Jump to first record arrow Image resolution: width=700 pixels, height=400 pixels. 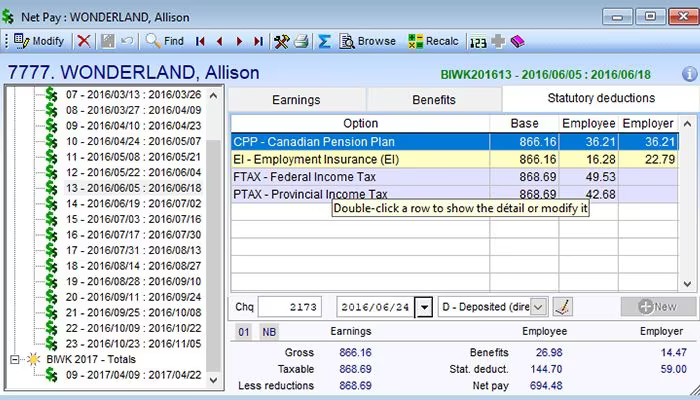200,42
